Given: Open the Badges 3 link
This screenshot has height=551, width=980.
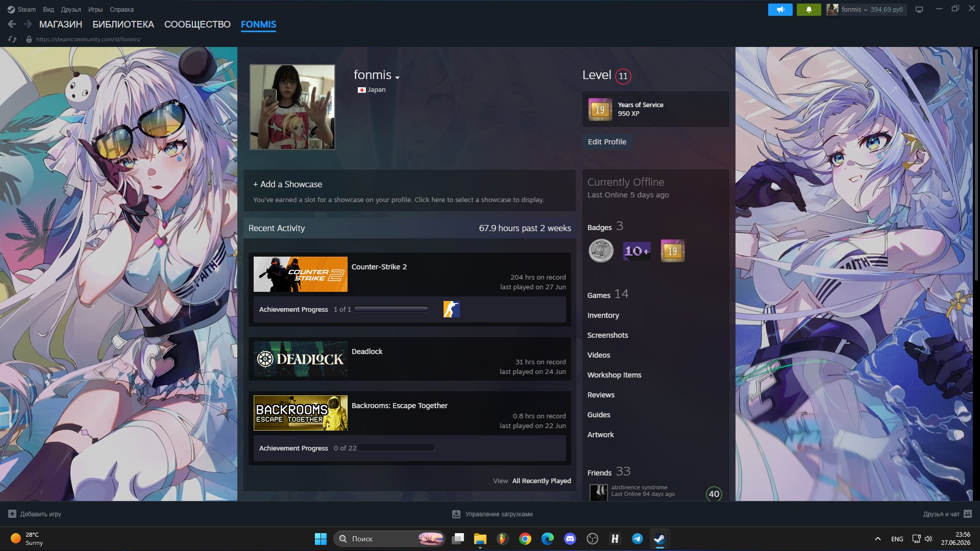Looking at the screenshot, I should [x=605, y=227].
